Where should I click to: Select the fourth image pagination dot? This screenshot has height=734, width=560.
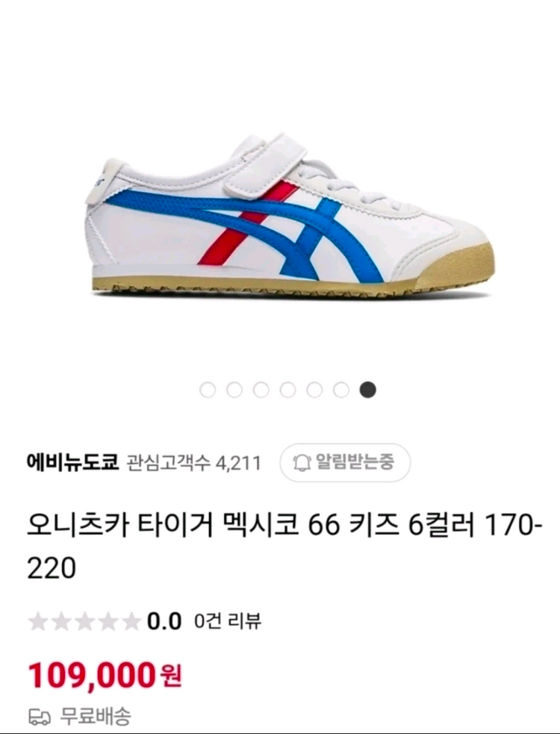click(287, 390)
